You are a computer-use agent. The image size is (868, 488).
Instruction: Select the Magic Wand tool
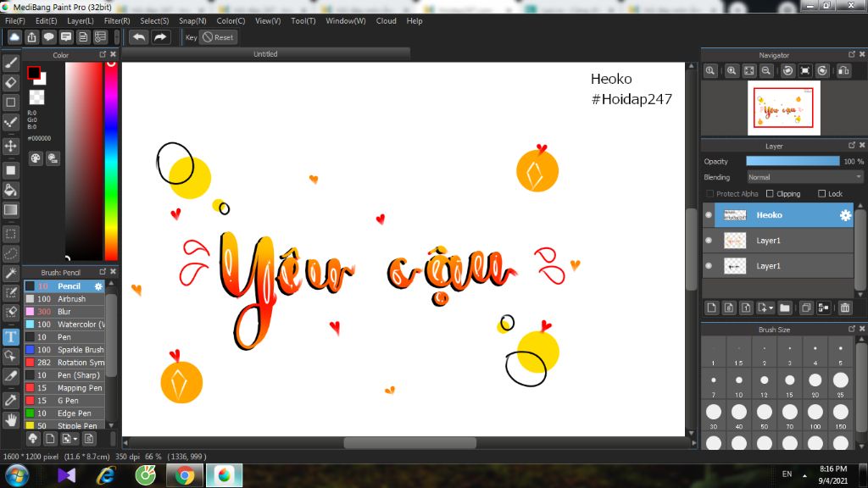point(10,274)
